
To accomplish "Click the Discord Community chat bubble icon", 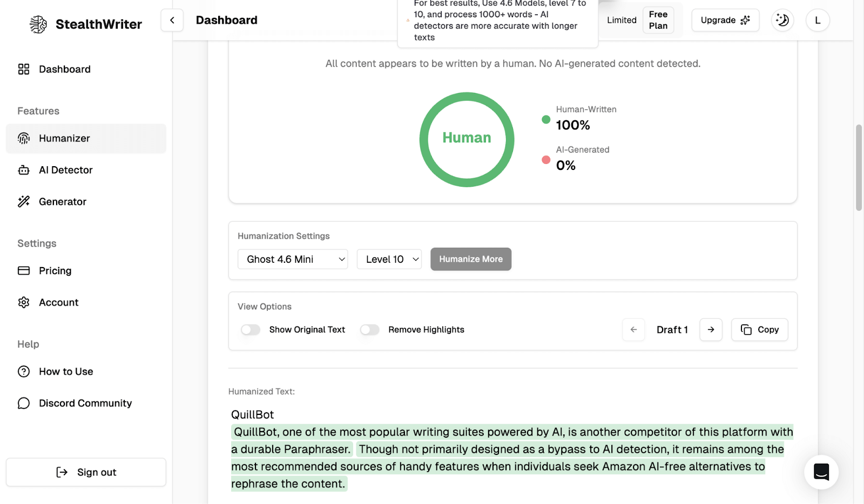I will coord(24,403).
